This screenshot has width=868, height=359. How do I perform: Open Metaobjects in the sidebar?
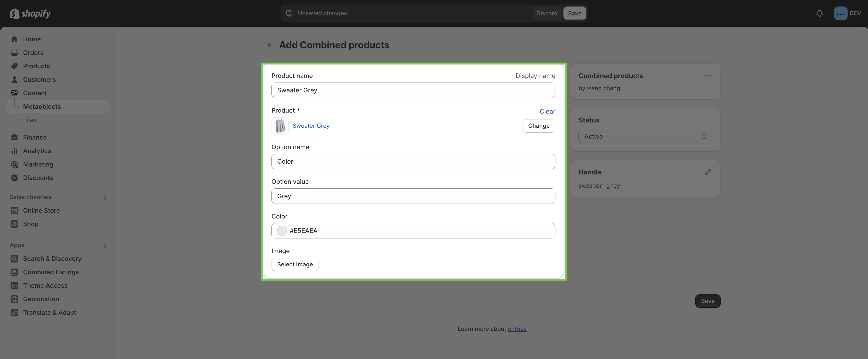point(58,107)
